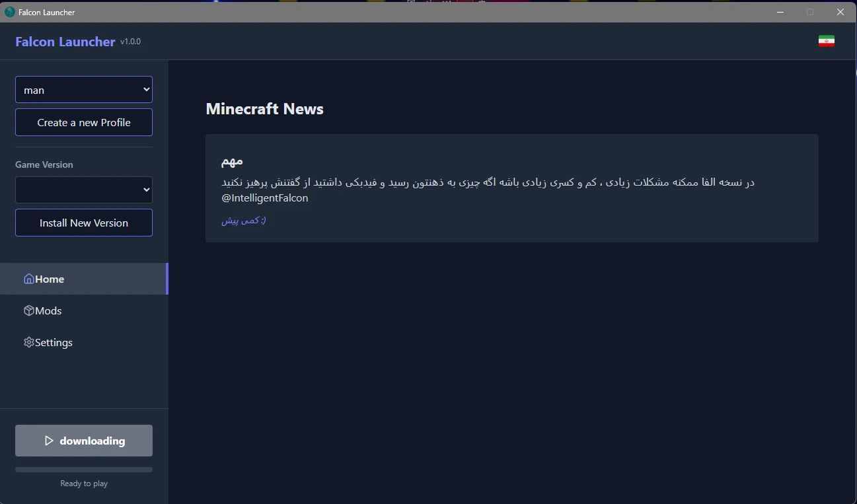
Task: Minimize the Falcon Launcher window
Action: click(x=780, y=12)
